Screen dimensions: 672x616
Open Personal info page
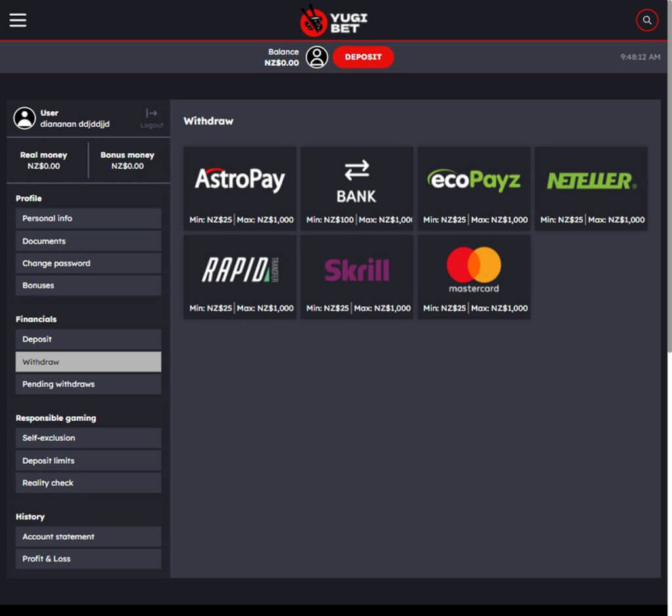click(x=89, y=218)
